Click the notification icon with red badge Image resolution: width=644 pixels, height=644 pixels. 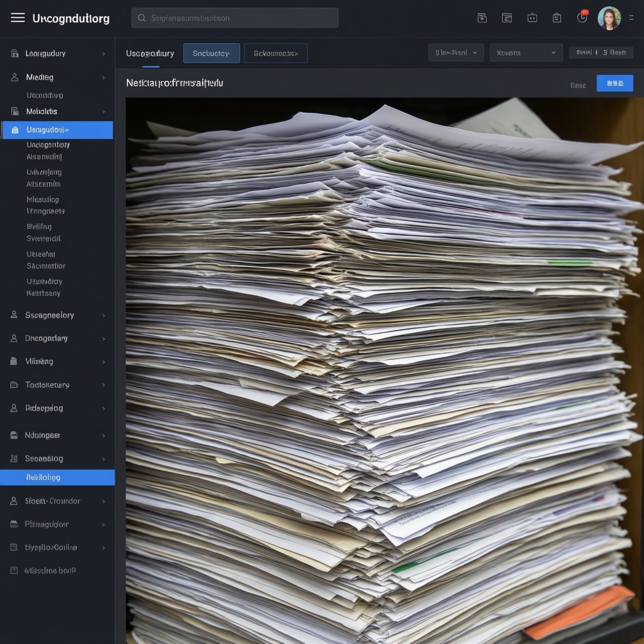point(582,17)
